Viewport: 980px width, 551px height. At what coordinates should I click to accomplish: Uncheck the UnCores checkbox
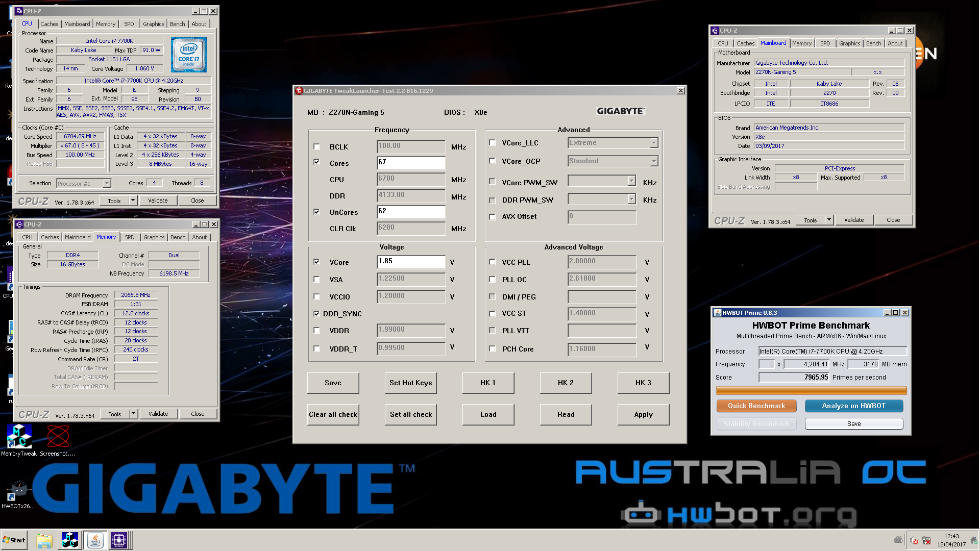click(x=316, y=212)
